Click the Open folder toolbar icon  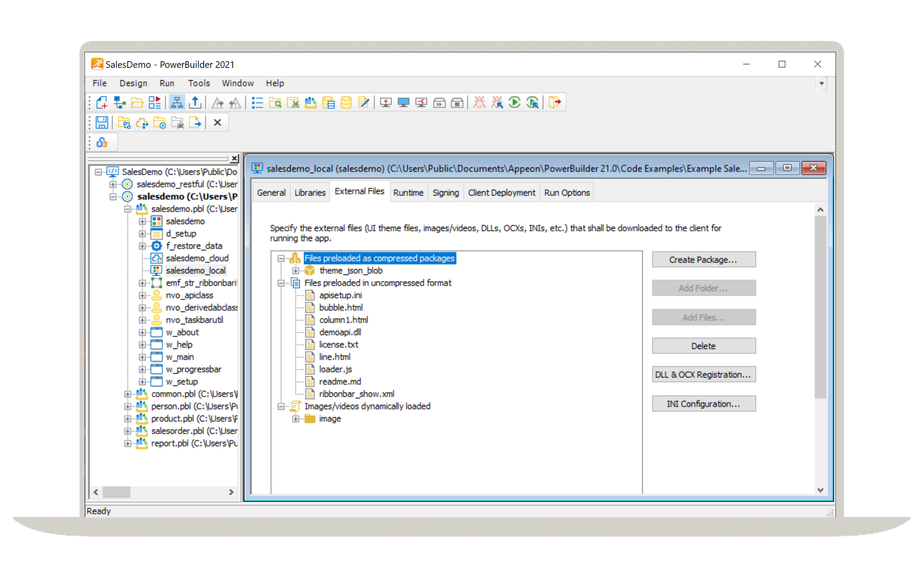(x=137, y=103)
